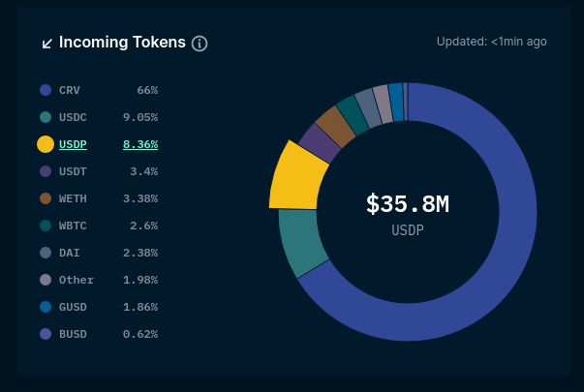This screenshot has width=584, height=392.
Task: Click the USDC legend color dot
Action: pos(46,117)
